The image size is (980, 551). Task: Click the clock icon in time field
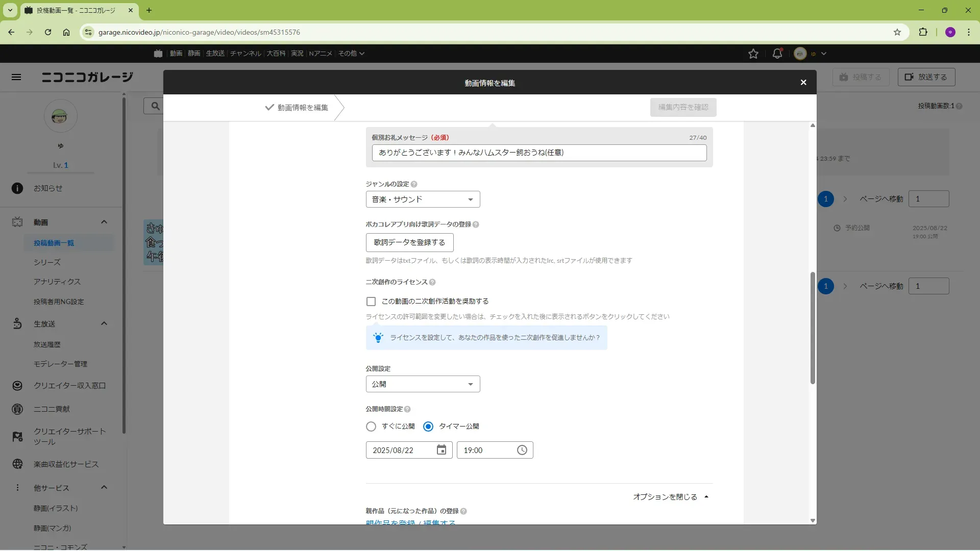coord(522,450)
